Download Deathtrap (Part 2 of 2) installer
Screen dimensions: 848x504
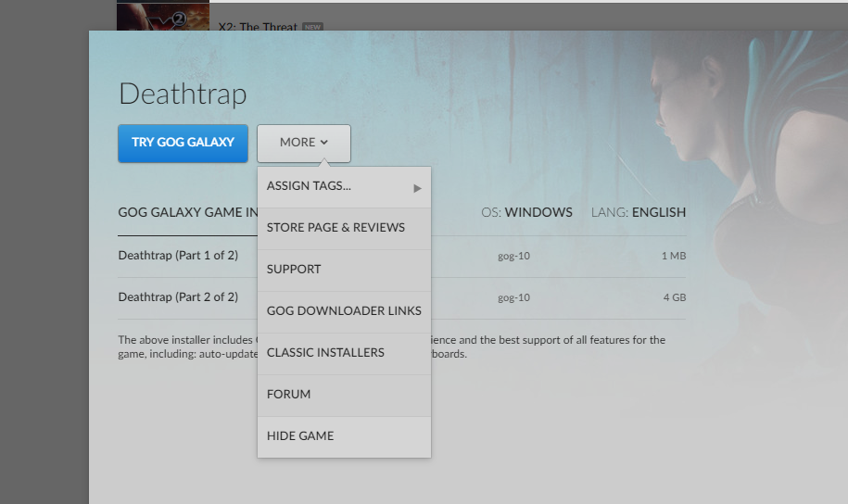coord(178,296)
